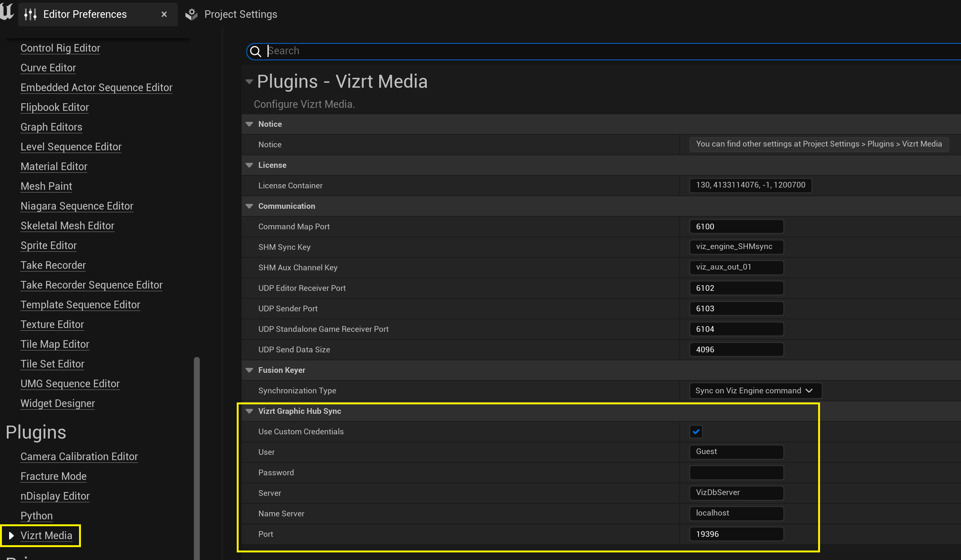Open Take Recorder Sequence Editor settings

coord(92,286)
